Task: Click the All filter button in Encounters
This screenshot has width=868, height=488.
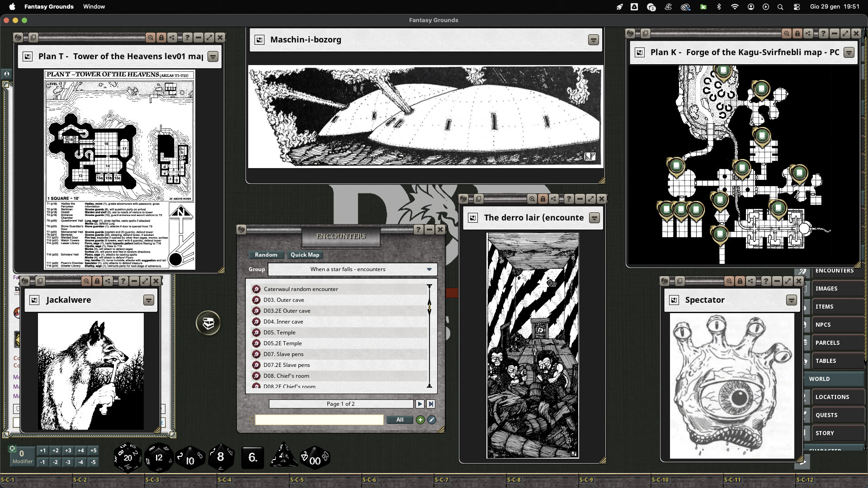Action: [399, 420]
